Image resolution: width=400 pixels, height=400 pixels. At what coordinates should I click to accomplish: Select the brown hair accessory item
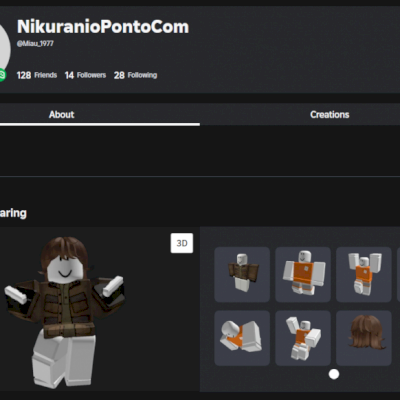click(x=364, y=338)
